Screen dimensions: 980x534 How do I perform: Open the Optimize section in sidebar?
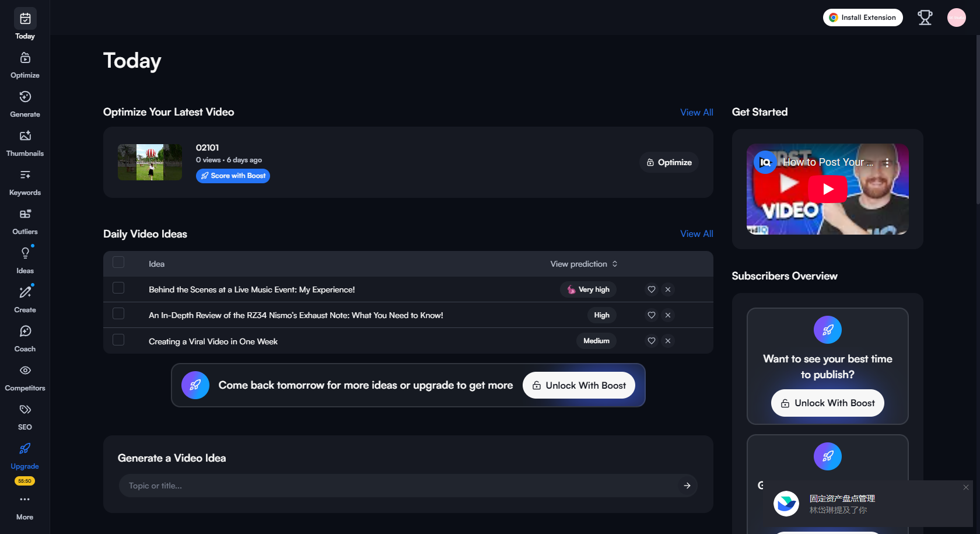(25, 65)
